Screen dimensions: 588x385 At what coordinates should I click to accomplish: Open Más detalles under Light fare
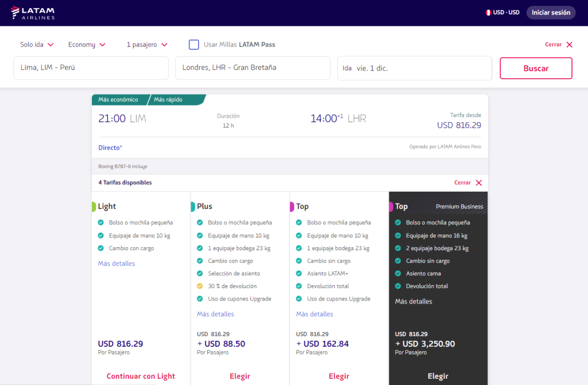[117, 264]
